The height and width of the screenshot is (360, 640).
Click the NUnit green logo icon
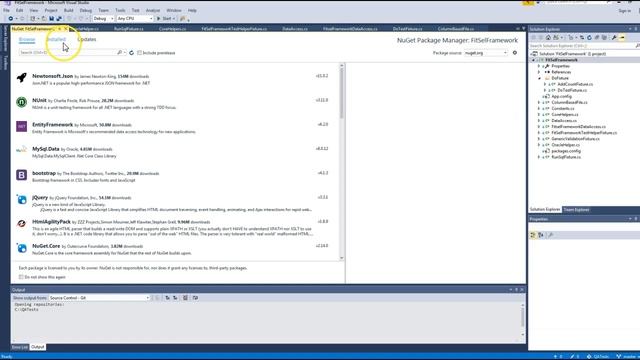click(22, 102)
